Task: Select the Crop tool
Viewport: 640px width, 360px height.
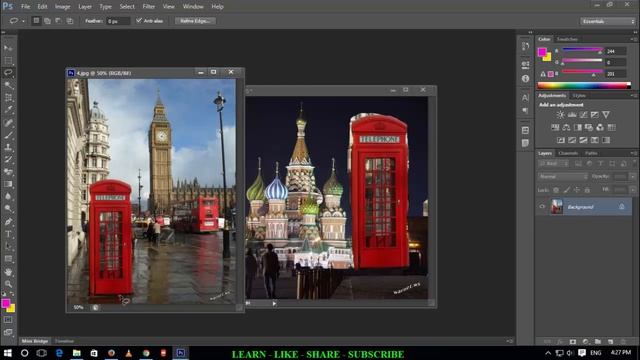Action: [x=8, y=98]
